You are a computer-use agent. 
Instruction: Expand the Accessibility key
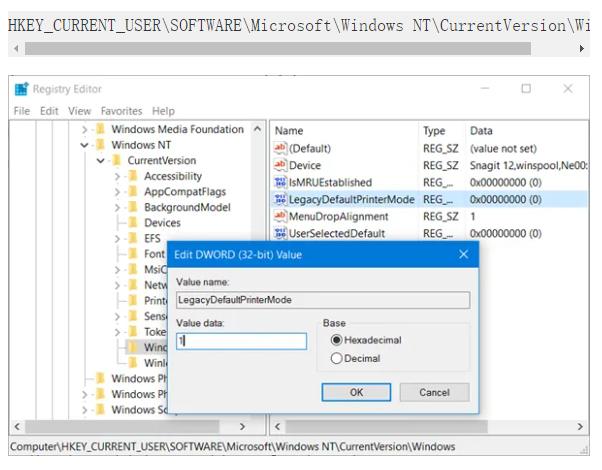click(117, 176)
